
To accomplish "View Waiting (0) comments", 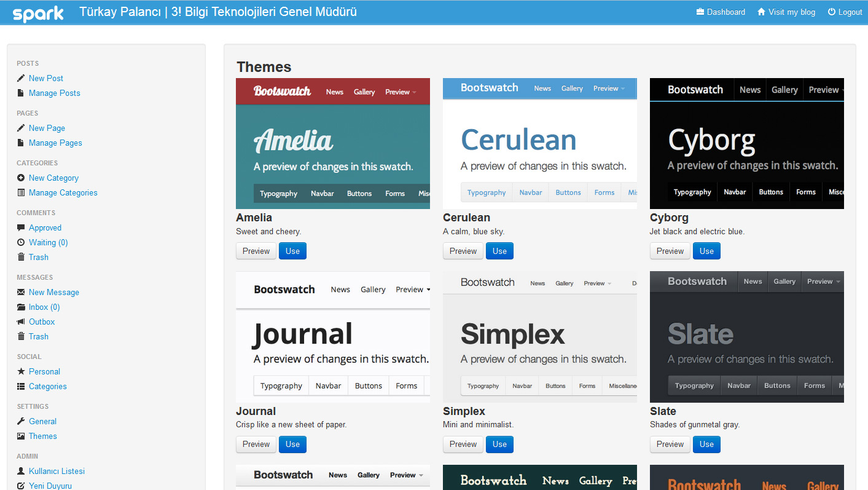I will pos(49,242).
